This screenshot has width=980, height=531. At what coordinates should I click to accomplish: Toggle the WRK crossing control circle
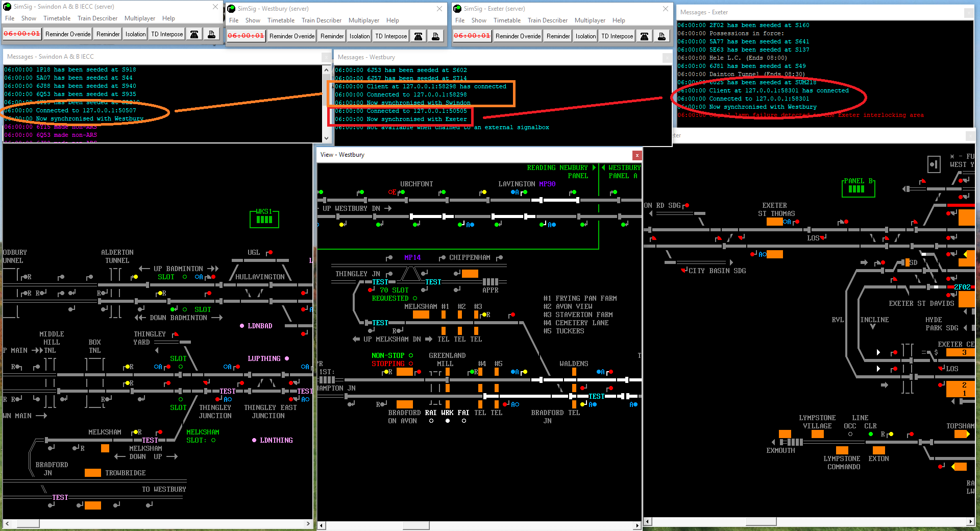[x=448, y=421]
